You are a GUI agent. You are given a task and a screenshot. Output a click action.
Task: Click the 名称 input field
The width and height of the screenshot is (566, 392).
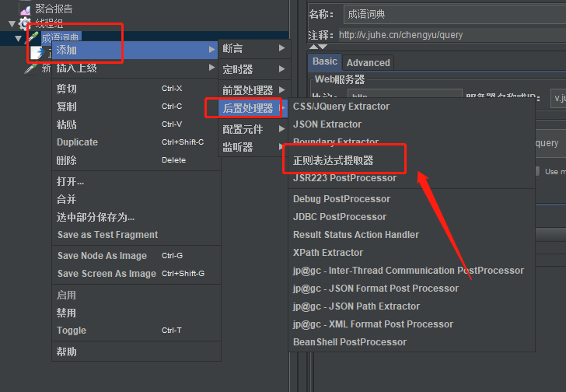click(x=455, y=15)
